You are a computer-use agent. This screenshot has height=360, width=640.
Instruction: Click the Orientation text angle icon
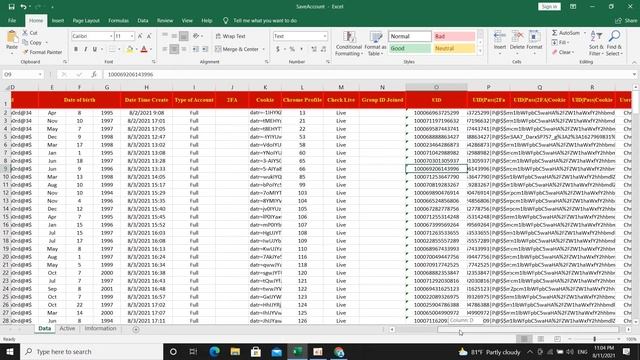(x=196, y=36)
